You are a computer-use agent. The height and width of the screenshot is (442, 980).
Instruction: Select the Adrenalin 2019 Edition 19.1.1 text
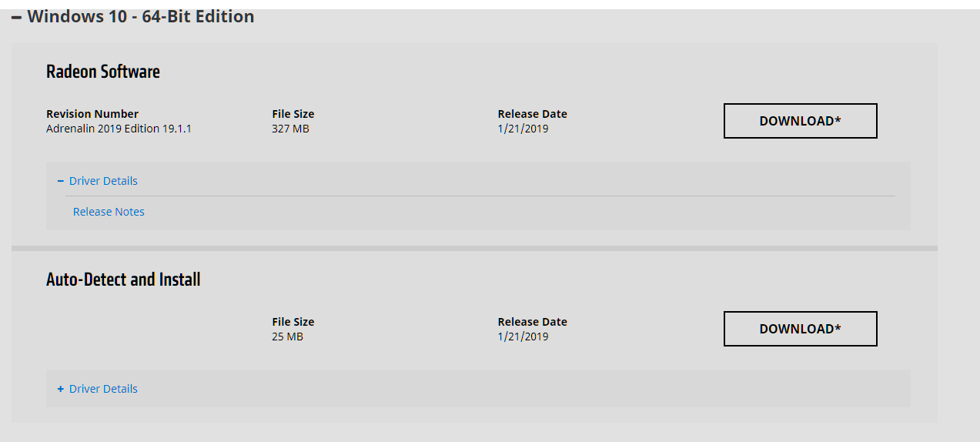point(119,129)
